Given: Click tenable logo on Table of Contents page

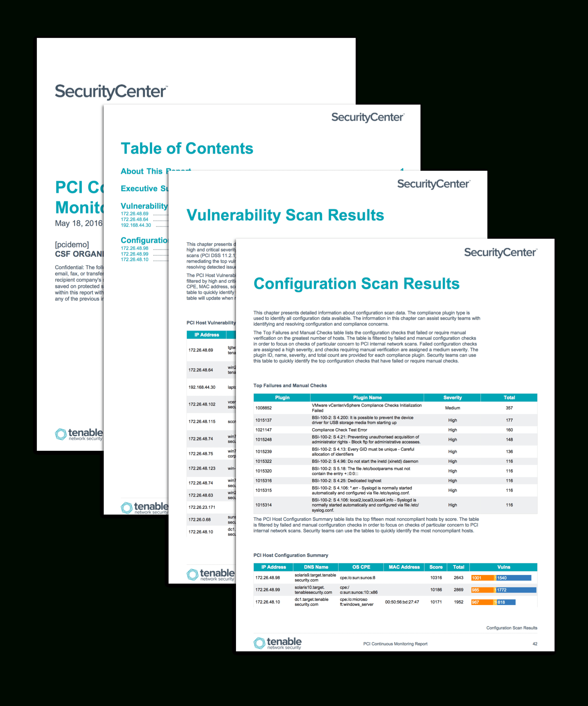Looking at the screenshot, I should (x=145, y=508).
